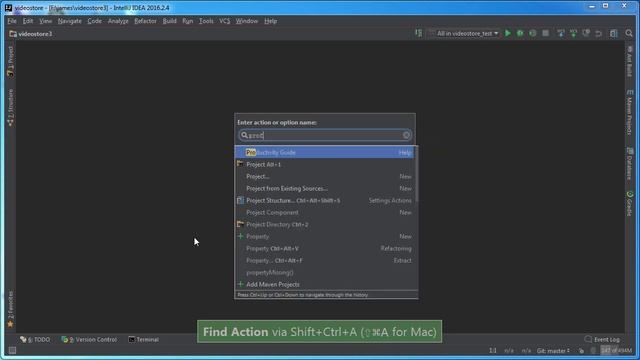Viewport: 640px width, 360px height.
Task: Open the Window menu
Action: click(x=247, y=21)
